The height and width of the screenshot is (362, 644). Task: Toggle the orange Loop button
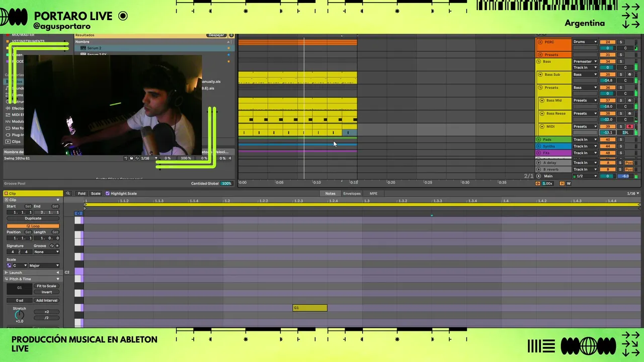(x=33, y=226)
